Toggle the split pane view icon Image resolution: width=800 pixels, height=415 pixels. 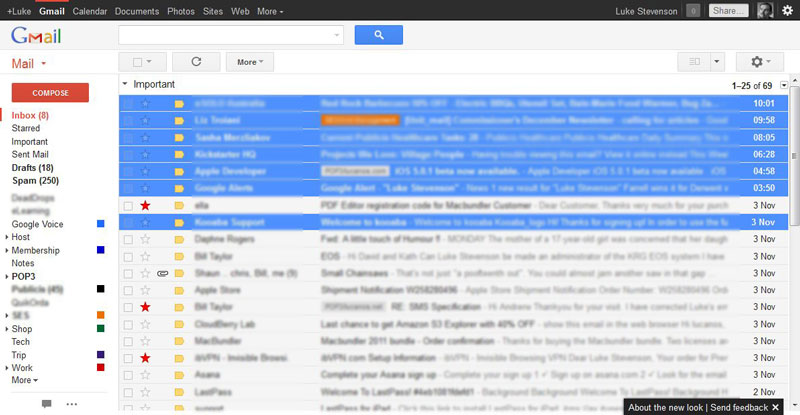[694, 62]
